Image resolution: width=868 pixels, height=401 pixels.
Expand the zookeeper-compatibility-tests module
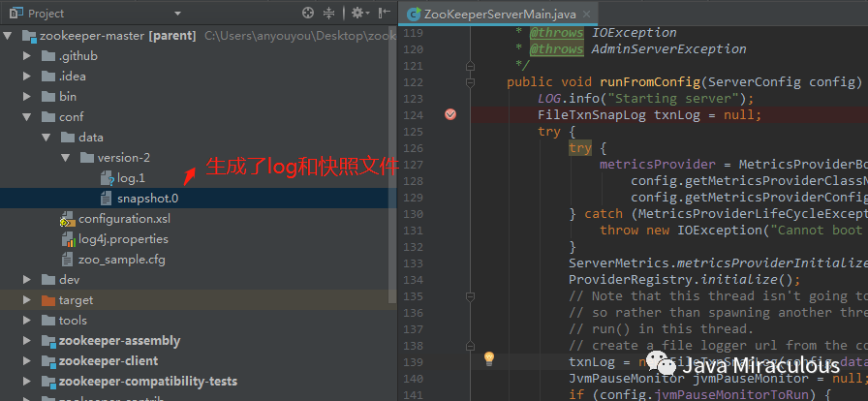[26, 382]
